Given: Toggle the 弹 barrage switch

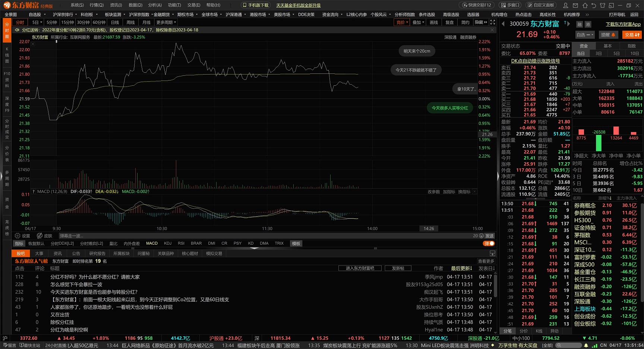Looking at the screenshot, I should pos(489,243).
